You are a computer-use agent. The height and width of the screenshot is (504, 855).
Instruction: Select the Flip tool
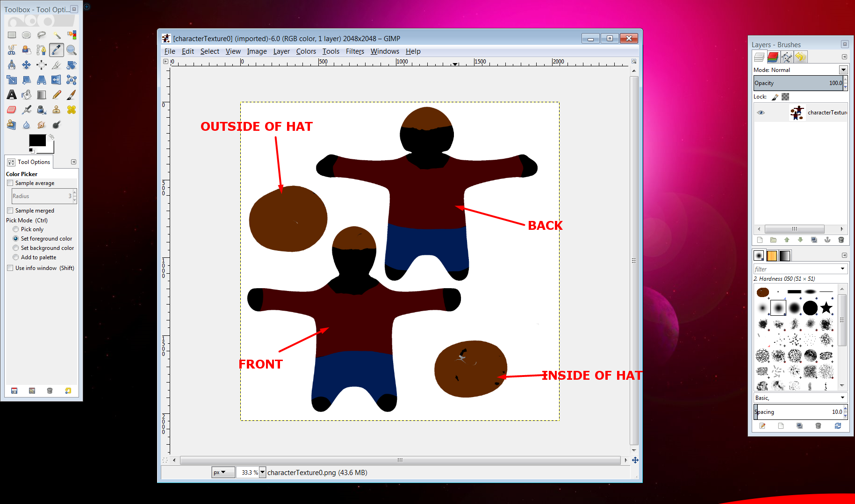57,80
